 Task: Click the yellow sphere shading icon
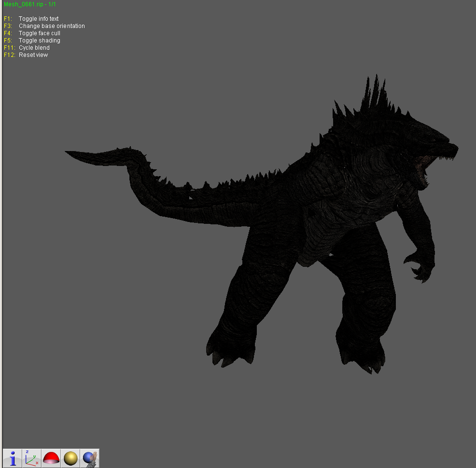pos(70,458)
